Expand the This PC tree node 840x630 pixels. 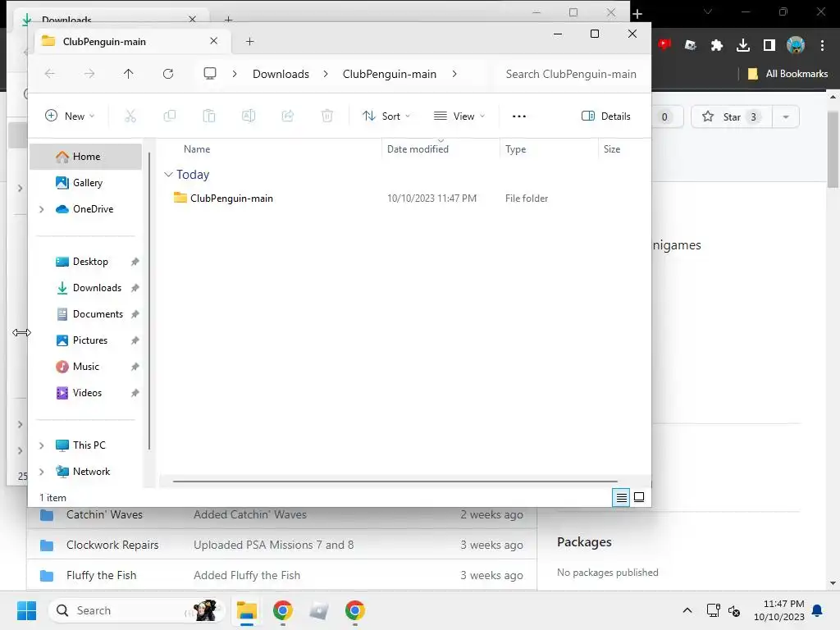[x=41, y=445]
